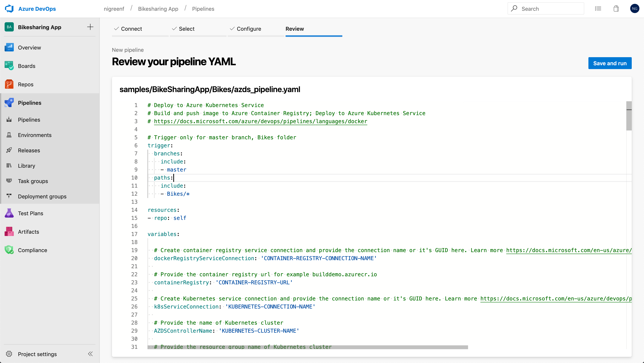Switch to the Configure step
This screenshot has width=644, height=363.
pos(249,29)
